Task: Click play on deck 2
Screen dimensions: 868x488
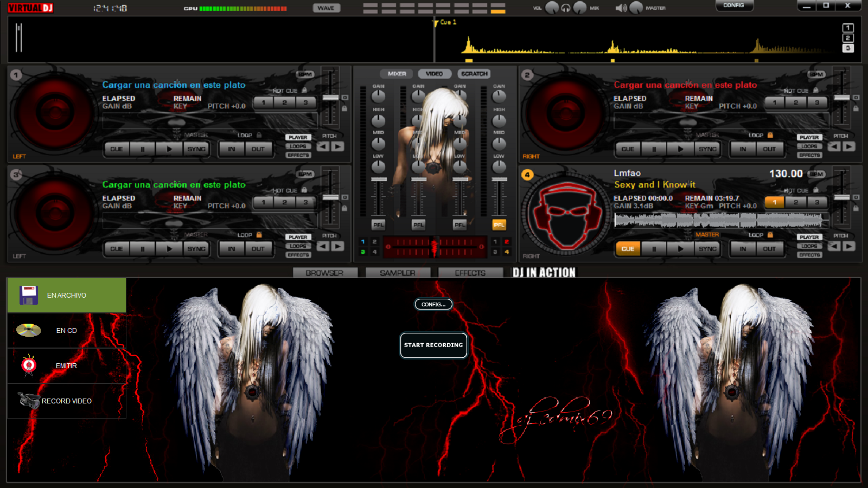Action: pos(680,149)
